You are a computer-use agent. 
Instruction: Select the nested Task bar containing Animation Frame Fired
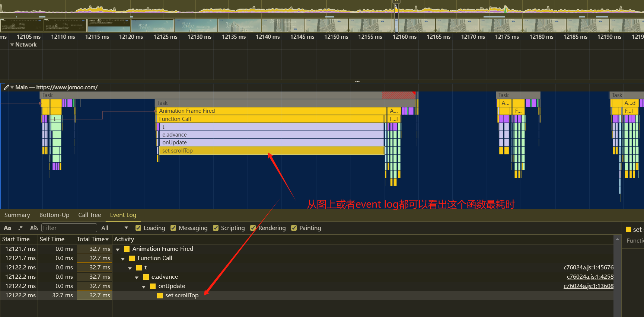pyautogui.click(x=285, y=103)
